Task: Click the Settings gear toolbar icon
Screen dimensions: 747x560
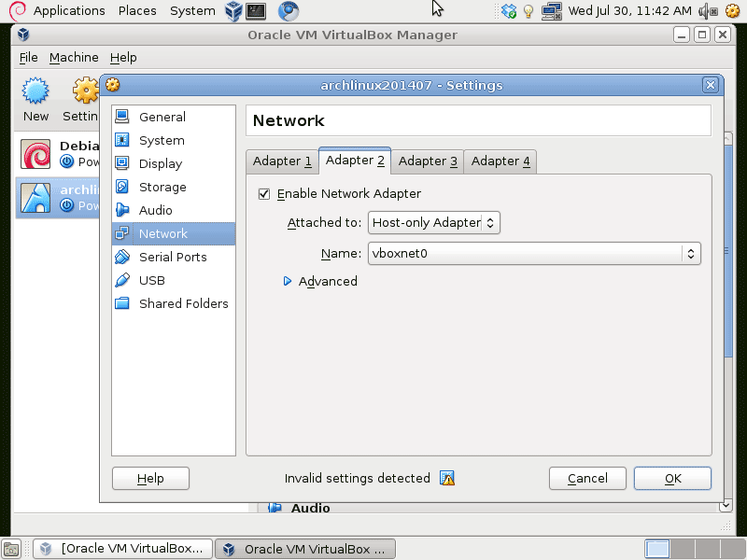Action: pyautogui.click(x=85, y=90)
